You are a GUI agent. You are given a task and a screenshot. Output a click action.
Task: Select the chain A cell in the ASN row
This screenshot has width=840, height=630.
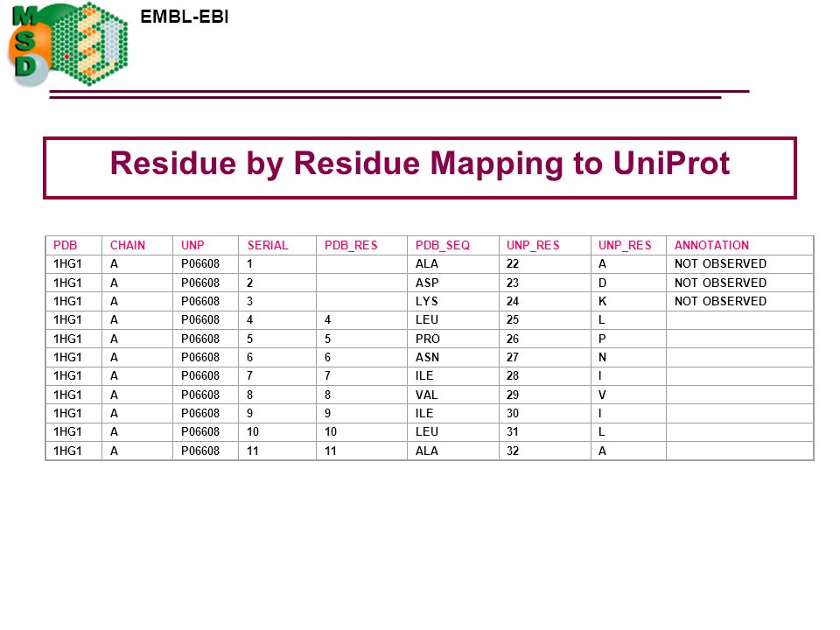pos(114,357)
